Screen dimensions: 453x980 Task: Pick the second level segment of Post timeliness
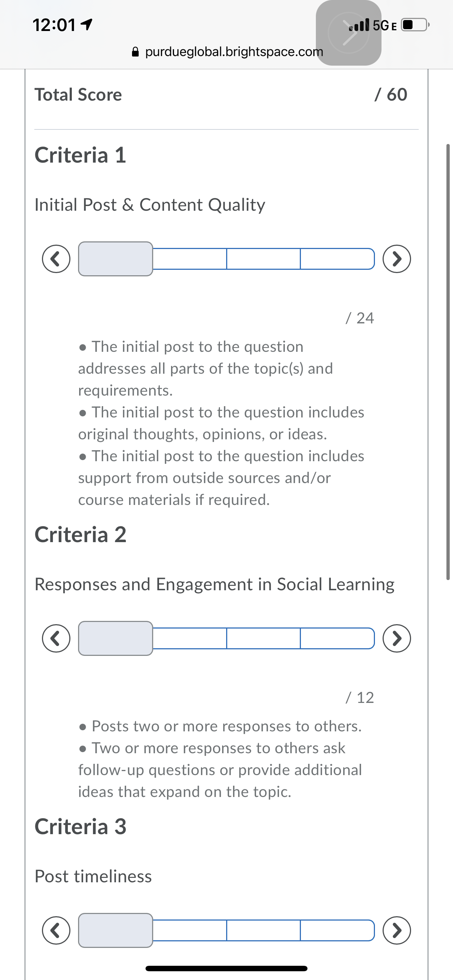click(190, 930)
